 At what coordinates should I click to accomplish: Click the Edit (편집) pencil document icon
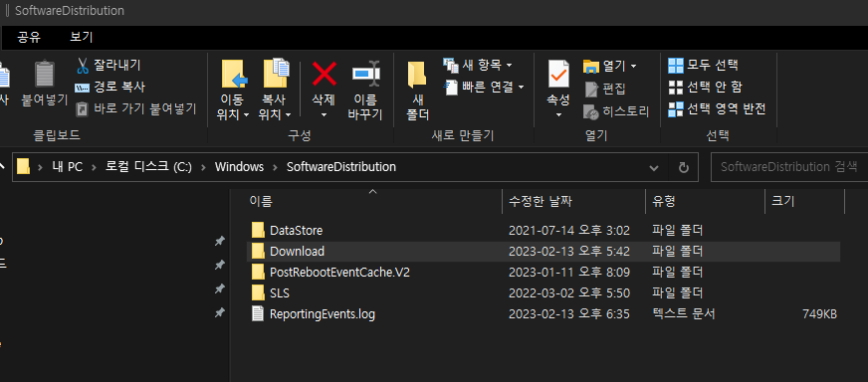click(x=591, y=90)
